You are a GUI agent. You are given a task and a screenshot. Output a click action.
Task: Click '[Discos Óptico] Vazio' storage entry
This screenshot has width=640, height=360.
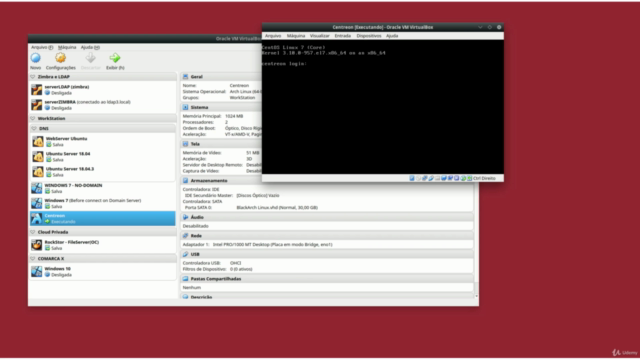click(x=258, y=196)
